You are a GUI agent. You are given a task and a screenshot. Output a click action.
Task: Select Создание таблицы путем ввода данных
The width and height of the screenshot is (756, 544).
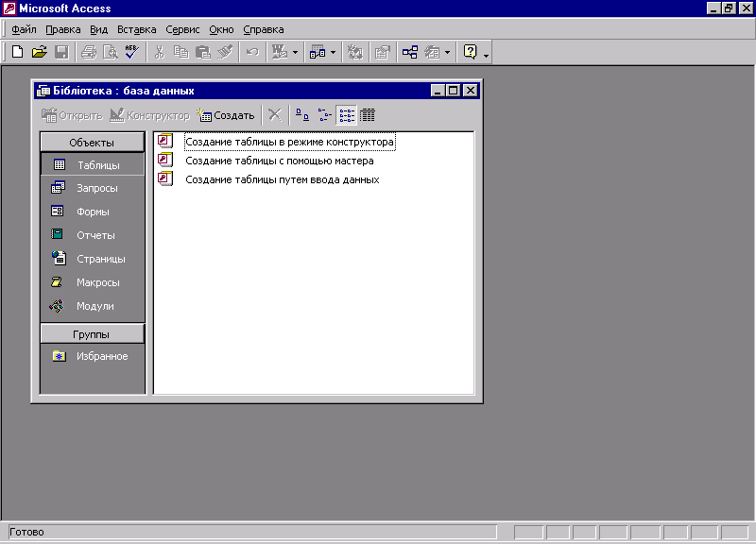coord(283,179)
